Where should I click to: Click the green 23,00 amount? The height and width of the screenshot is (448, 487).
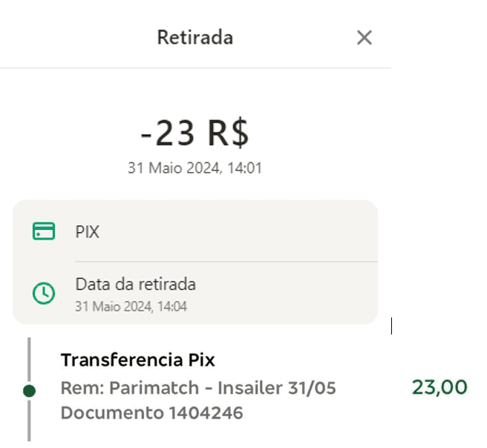[x=439, y=387]
